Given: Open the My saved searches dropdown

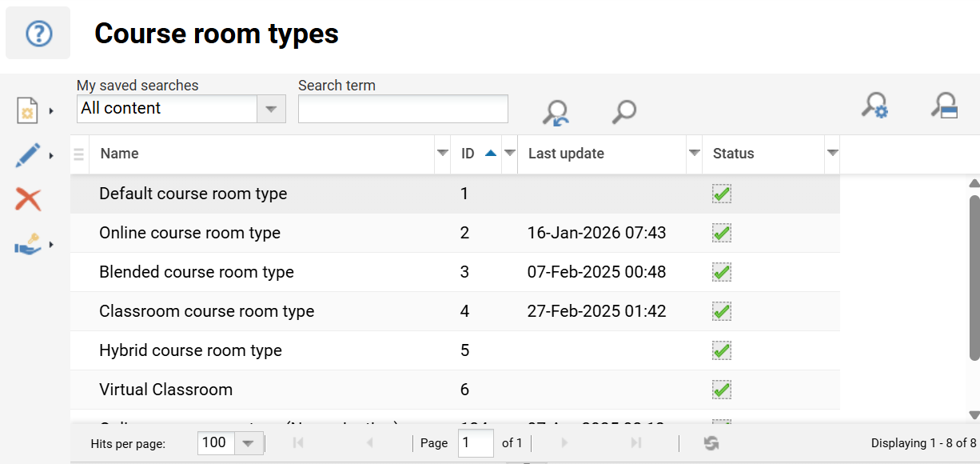Looking at the screenshot, I should point(271,109).
